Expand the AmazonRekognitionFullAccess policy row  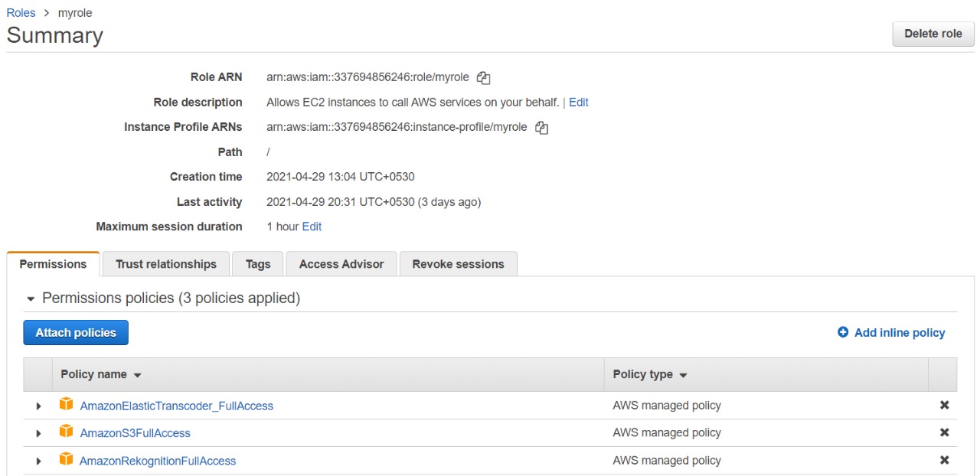click(38, 461)
